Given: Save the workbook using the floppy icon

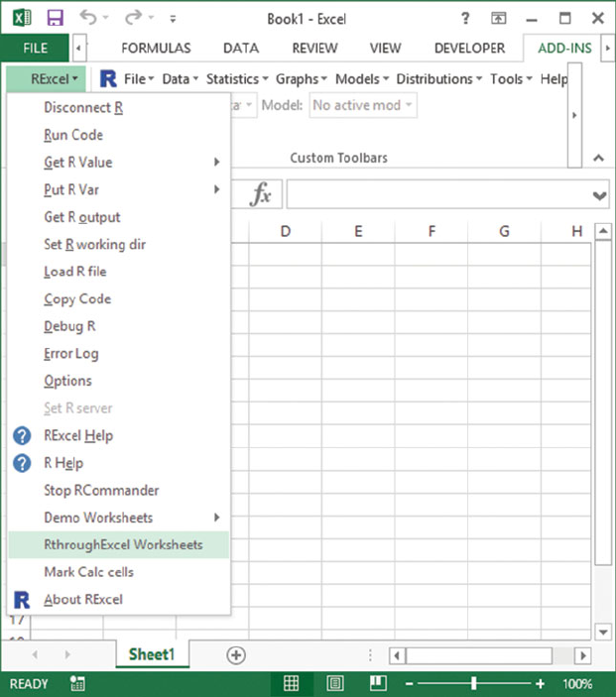Looking at the screenshot, I should (x=56, y=18).
